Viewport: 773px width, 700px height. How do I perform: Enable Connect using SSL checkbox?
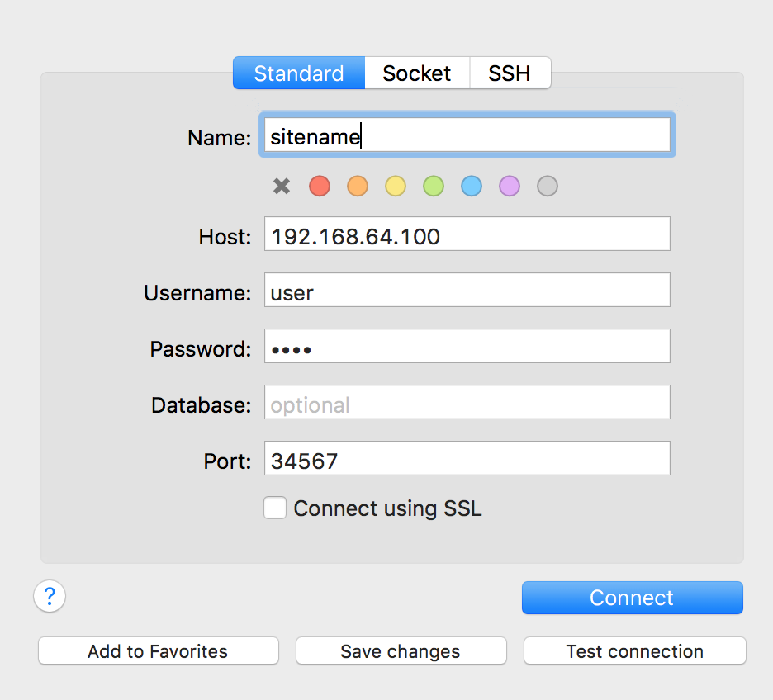275,508
